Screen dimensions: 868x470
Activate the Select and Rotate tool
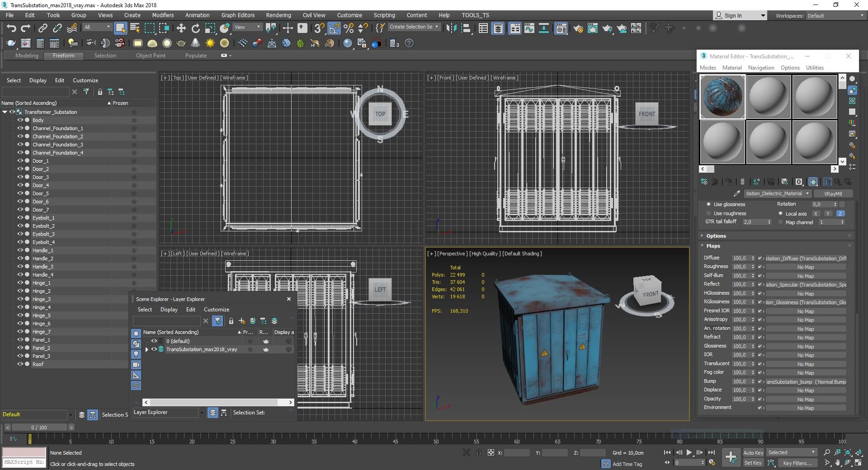196,28
